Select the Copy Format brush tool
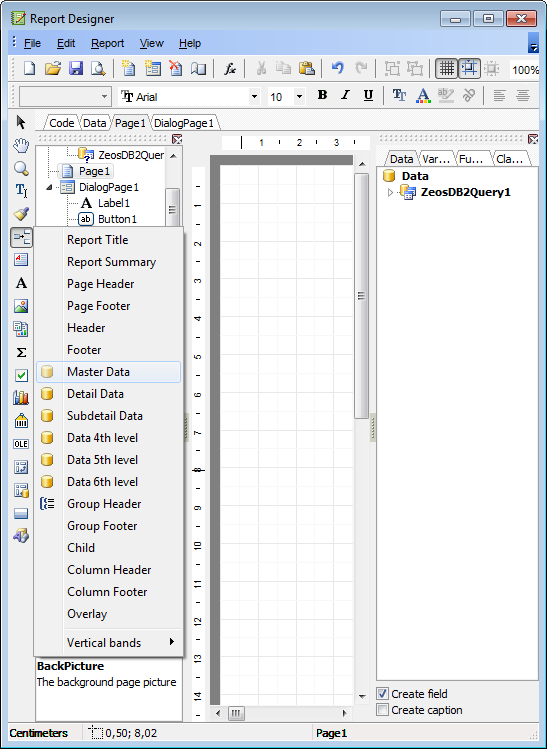The height and width of the screenshot is (749, 547). click(x=21, y=214)
